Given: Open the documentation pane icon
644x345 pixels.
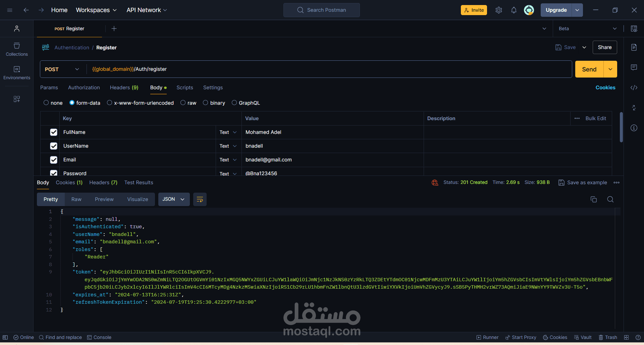Looking at the screenshot, I should pyautogui.click(x=634, y=47).
